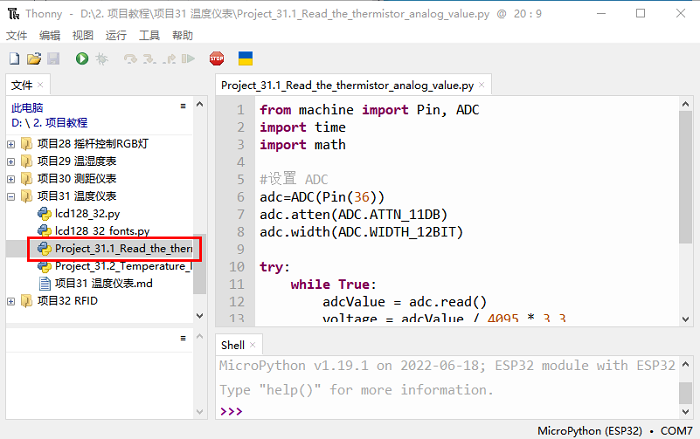Close the Project_31.1 editor tab
700x439 pixels.
(x=482, y=86)
